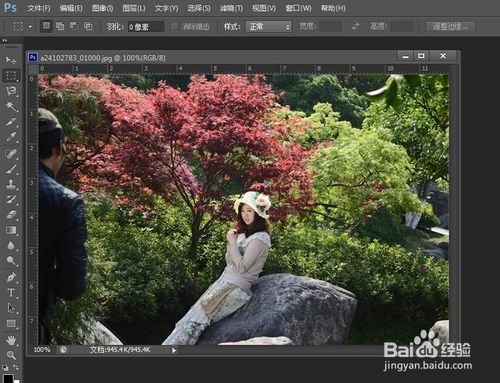Image resolution: width=500 pixels, height=383 pixels.
Task: Enable Add to selection mode
Action: (60, 26)
